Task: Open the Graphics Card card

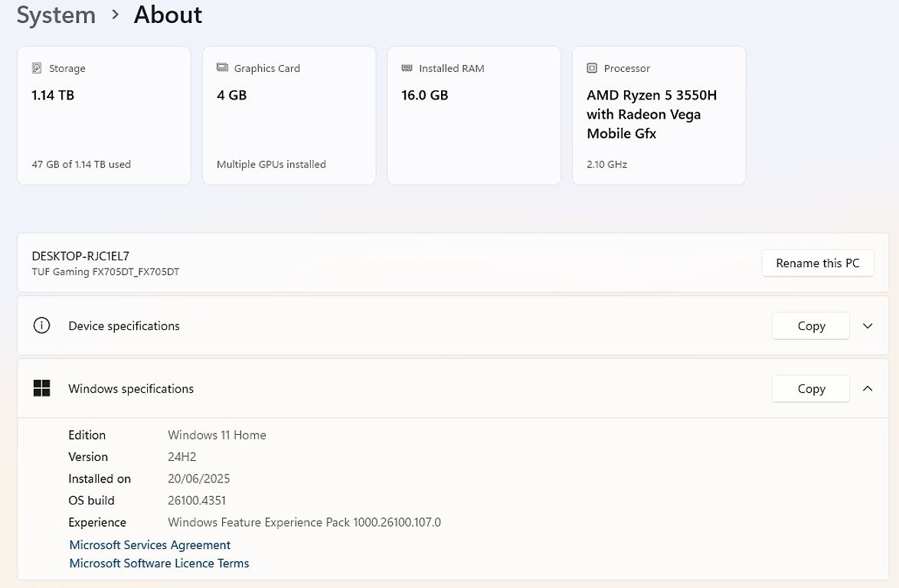Action: point(289,116)
